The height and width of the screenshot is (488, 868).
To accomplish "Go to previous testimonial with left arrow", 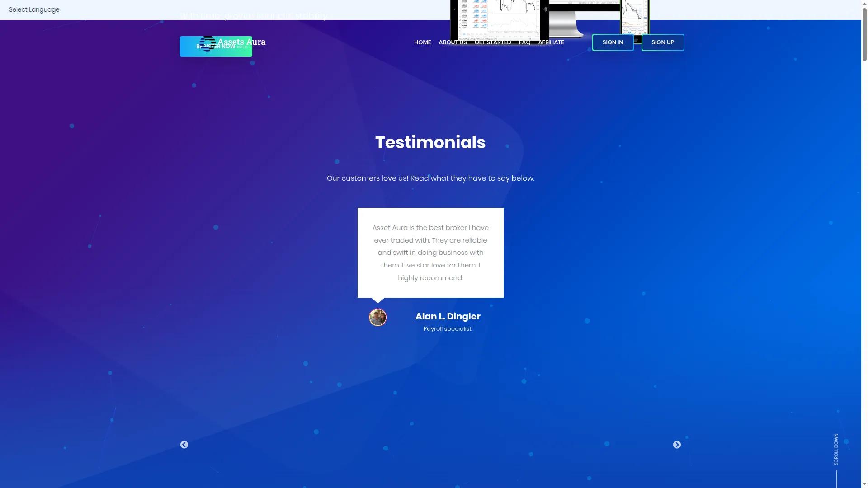I will [184, 445].
